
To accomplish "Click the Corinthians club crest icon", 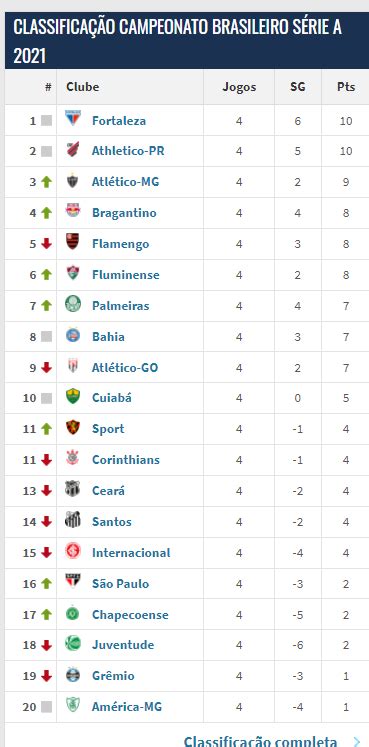I will (x=73, y=458).
